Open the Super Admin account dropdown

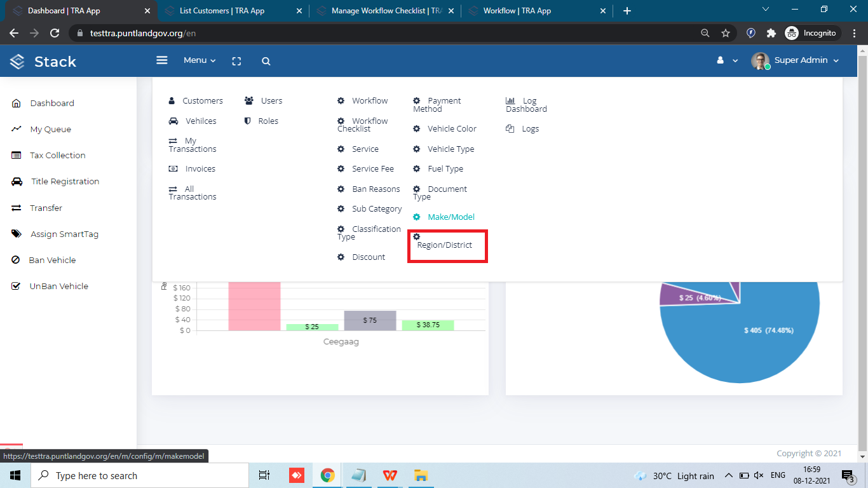point(795,60)
